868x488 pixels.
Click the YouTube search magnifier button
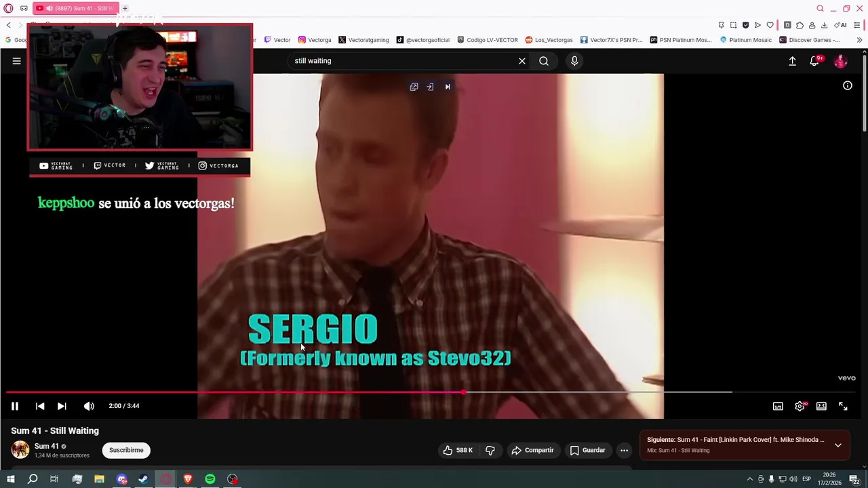[x=544, y=61]
